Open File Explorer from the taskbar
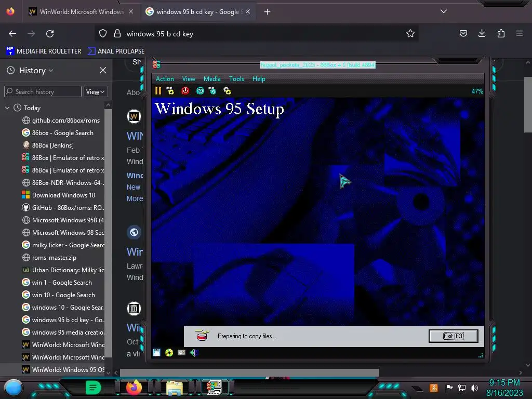Viewport: 532px width, 399px height. tap(175, 388)
